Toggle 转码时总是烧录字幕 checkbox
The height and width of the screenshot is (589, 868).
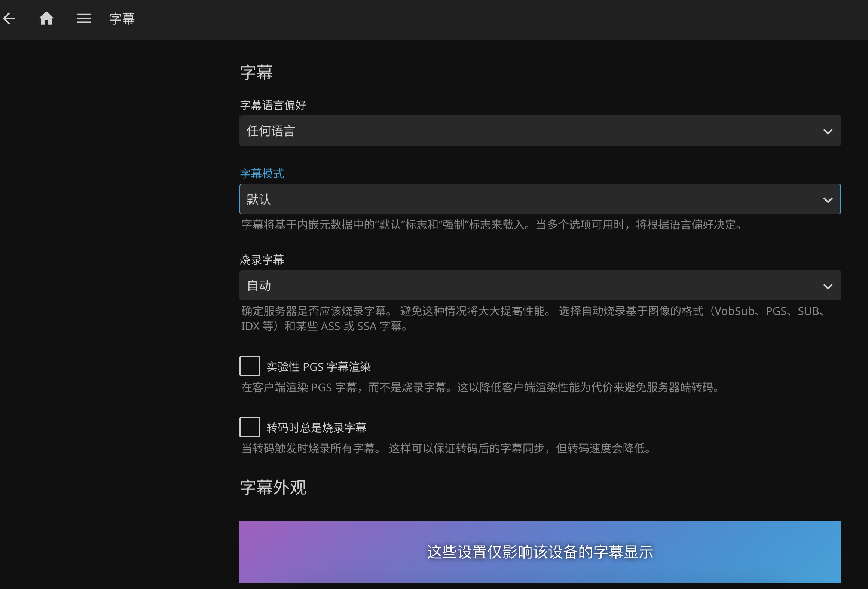(250, 427)
